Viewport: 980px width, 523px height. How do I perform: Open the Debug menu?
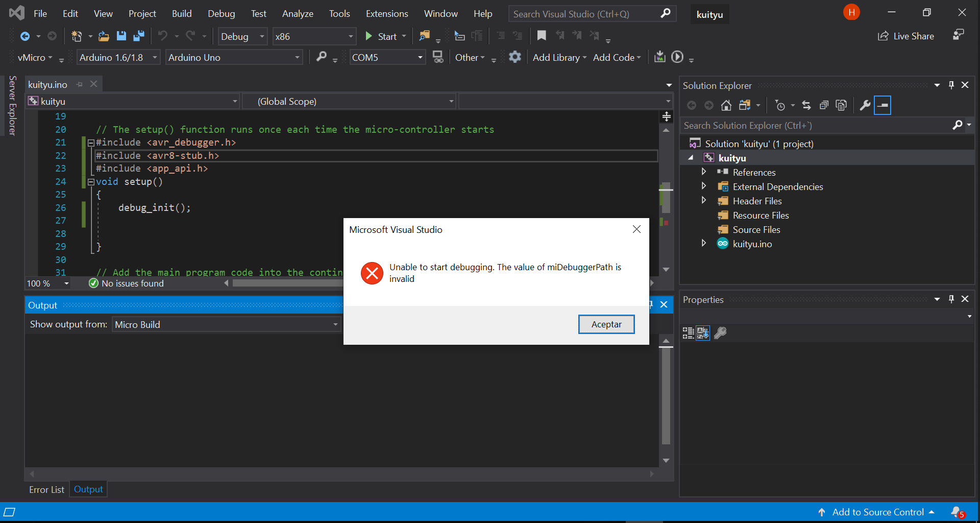[x=222, y=14]
